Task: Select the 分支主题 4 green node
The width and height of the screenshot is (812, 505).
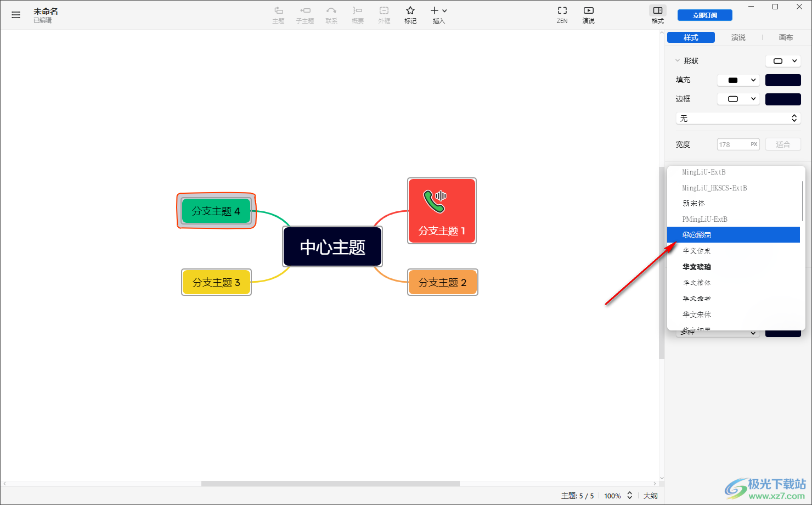Action: click(216, 211)
